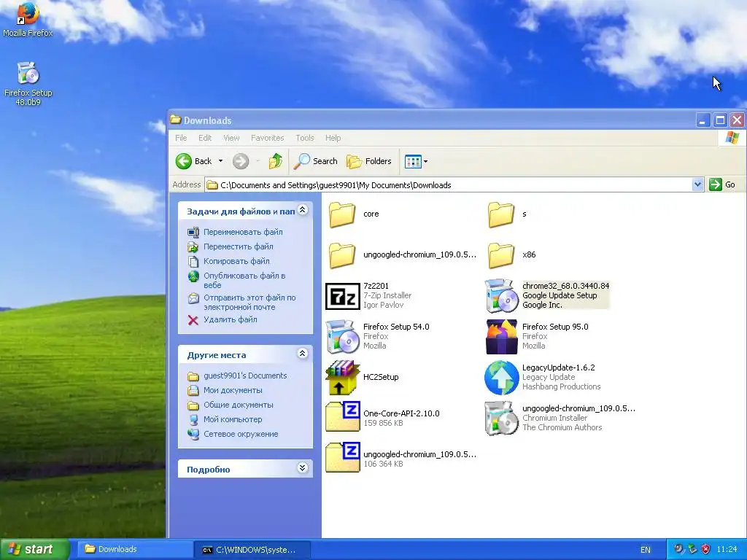Click the 11:24 taskbar clock
This screenshot has height=560, width=747.
pos(727,549)
